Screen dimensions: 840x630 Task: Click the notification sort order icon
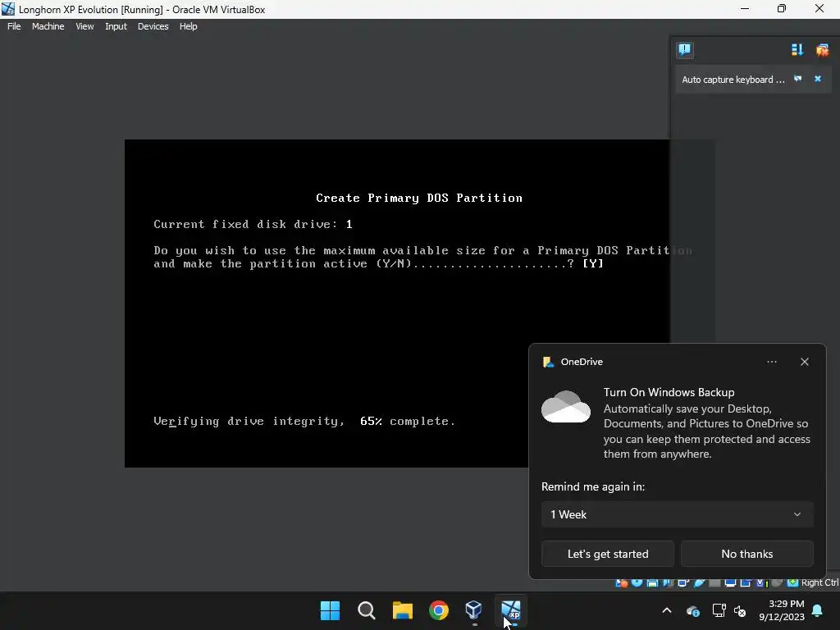pos(797,50)
